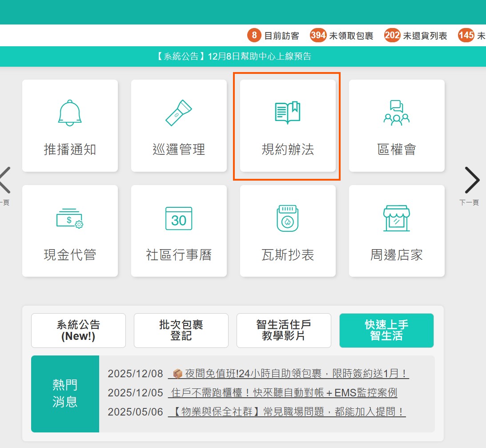This screenshot has height=448, width=486.
Task: Open the 規約辦法 book icon
Action: pyautogui.click(x=288, y=113)
